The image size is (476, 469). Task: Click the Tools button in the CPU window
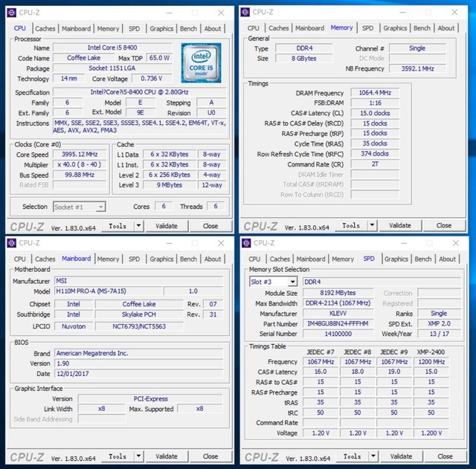click(118, 226)
